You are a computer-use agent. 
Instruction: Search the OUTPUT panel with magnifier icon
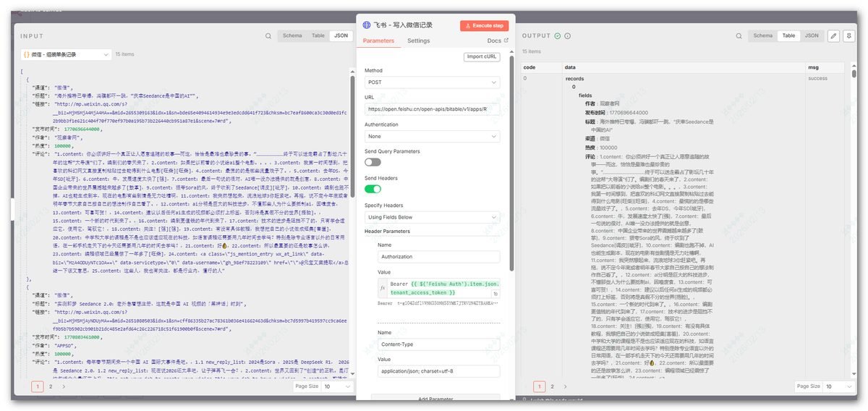tap(739, 35)
